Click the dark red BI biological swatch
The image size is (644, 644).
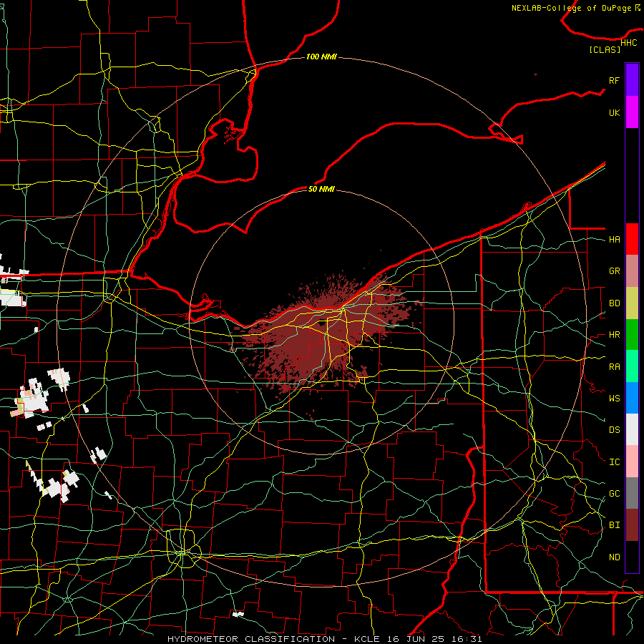[x=632, y=525]
